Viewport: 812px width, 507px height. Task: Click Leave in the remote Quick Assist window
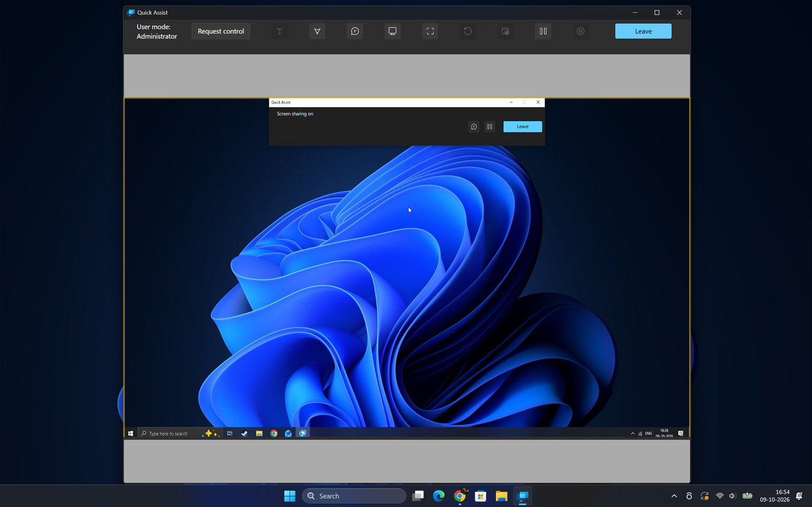523,126
